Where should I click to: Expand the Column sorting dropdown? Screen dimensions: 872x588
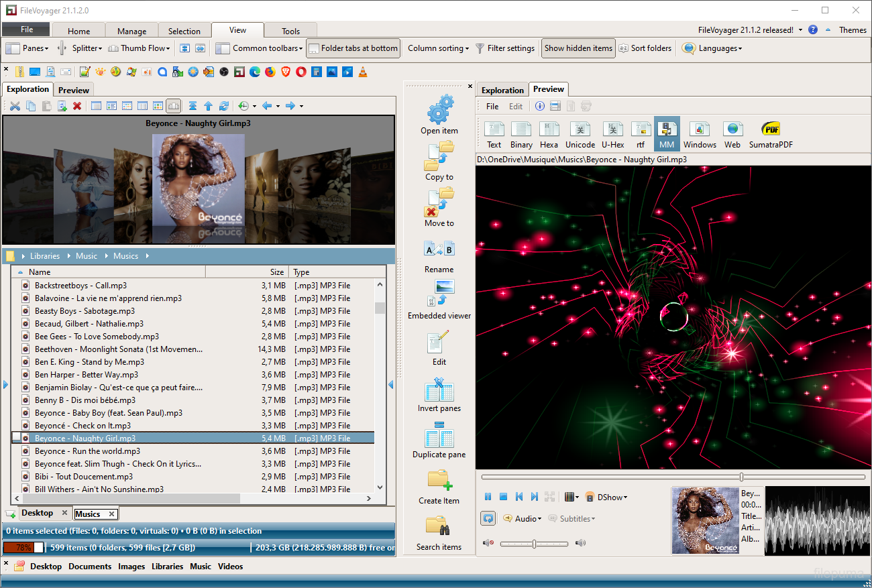tap(438, 48)
